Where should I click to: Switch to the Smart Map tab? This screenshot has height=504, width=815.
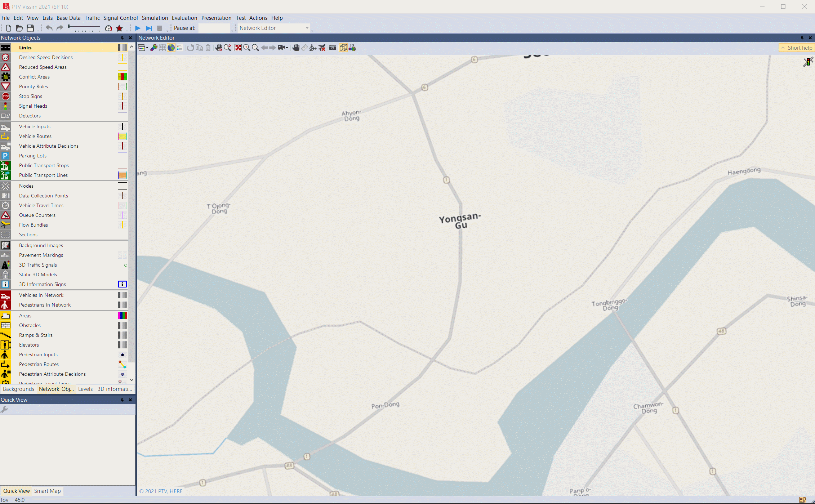pyautogui.click(x=47, y=491)
